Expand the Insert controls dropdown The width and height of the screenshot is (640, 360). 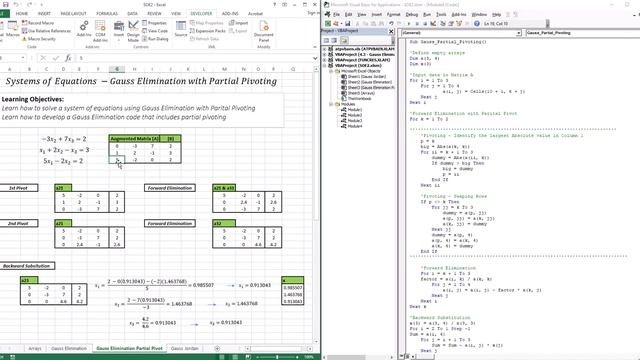(x=119, y=31)
